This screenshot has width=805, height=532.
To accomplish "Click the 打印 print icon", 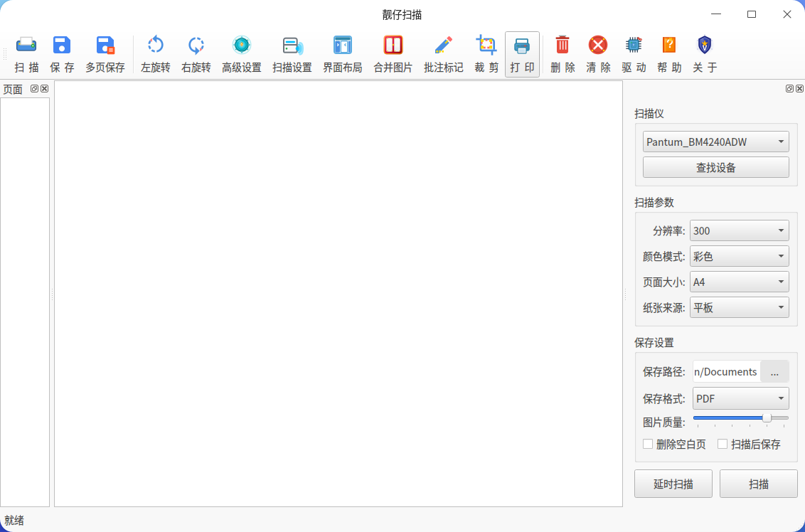I will [x=522, y=54].
